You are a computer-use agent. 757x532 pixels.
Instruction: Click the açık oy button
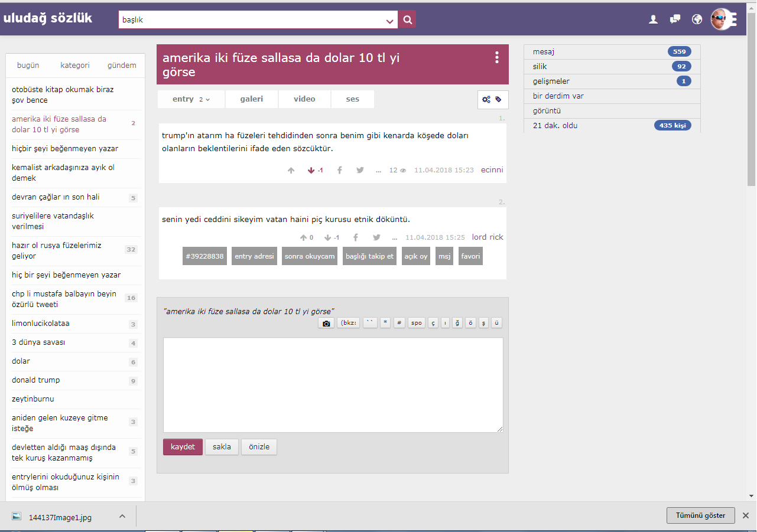[416, 256]
